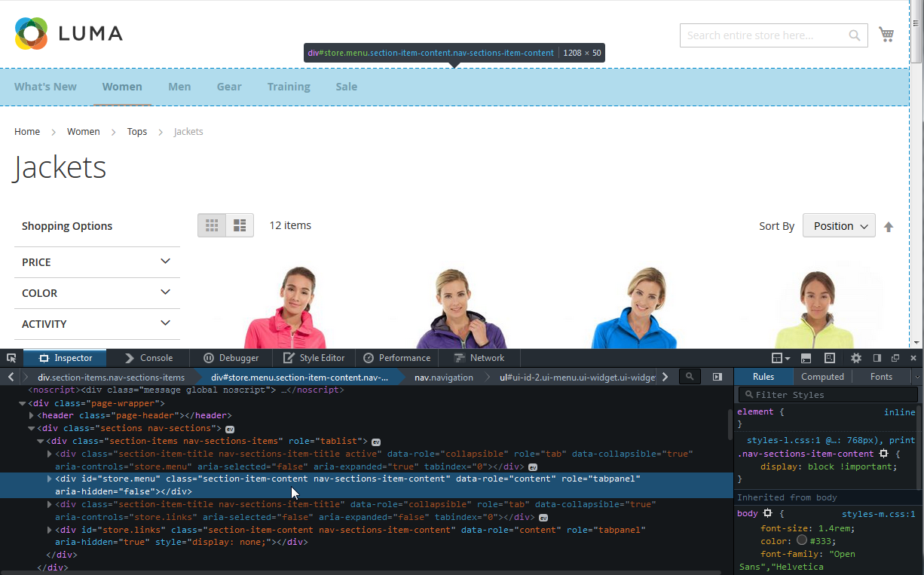Open the Inspector tab
The width and height of the screenshot is (924, 575).
(65, 358)
